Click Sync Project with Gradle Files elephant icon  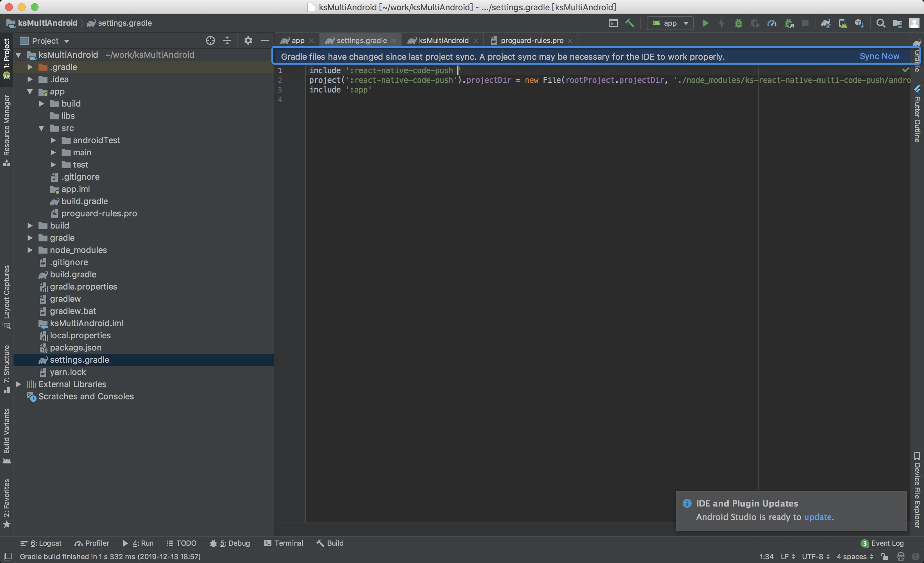pos(826,23)
